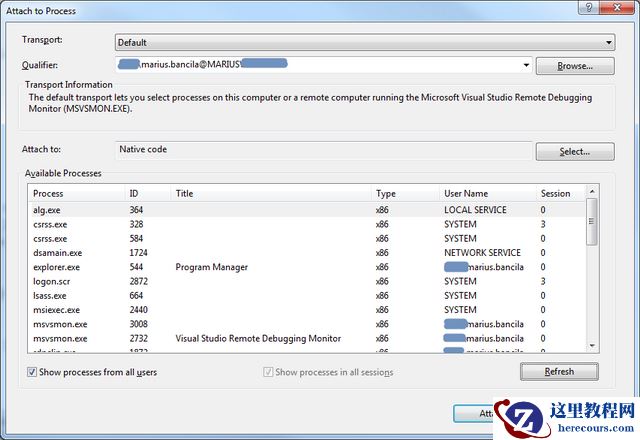The width and height of the screenshot is (640, 440).
Task: Click the Select... button for Attach to
Action: pos(575,151)
